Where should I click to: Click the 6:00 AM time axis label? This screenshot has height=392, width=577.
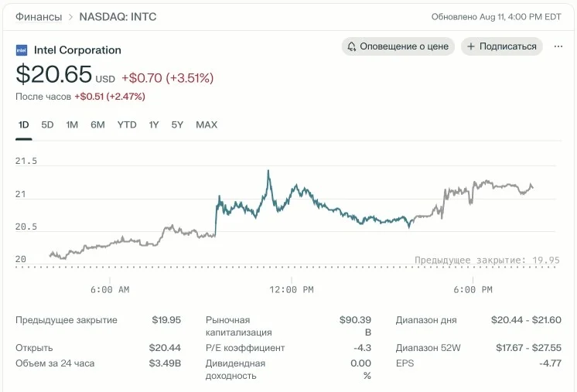[110, 290]
